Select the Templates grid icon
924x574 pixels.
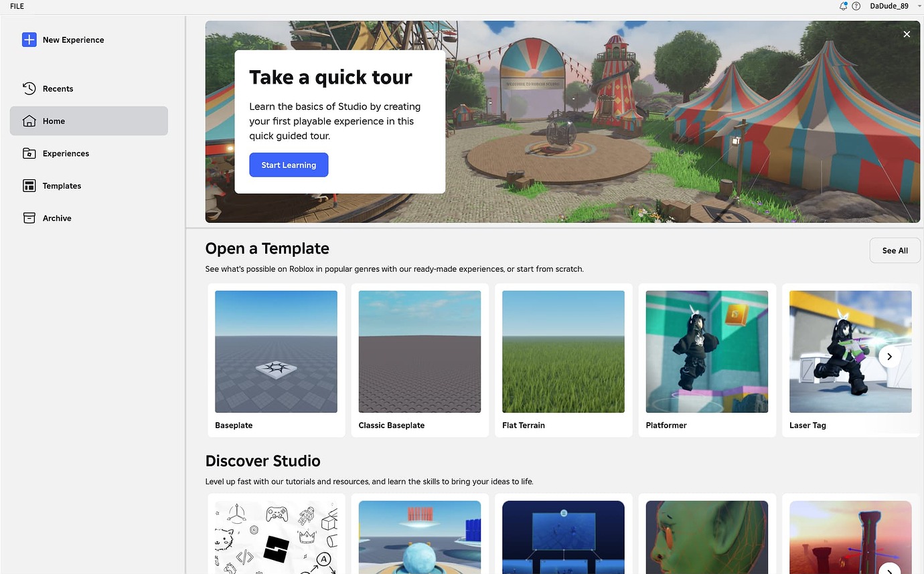(29, 185)
